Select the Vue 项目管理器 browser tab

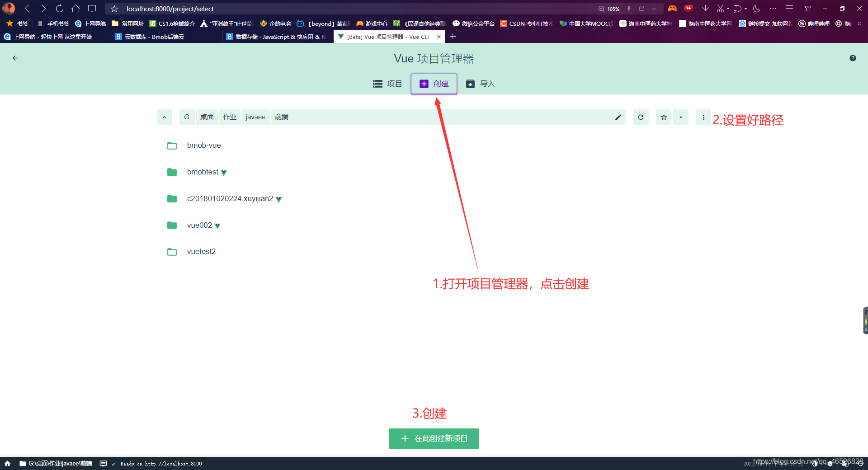click(387, 37)
